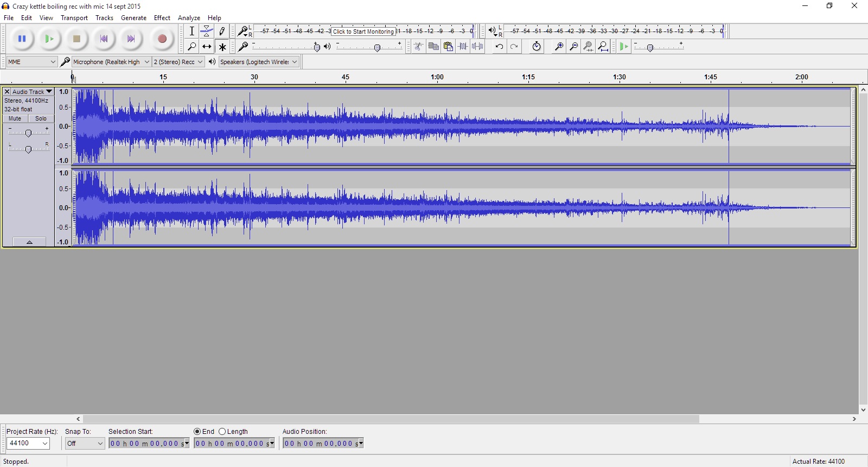Mute the audio track

point(15,118)
